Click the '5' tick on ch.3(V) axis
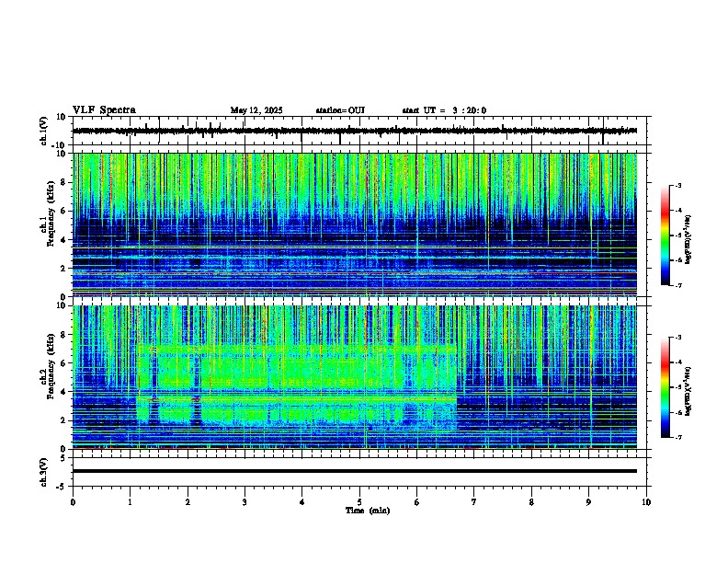728x563 pixels. 64,457
